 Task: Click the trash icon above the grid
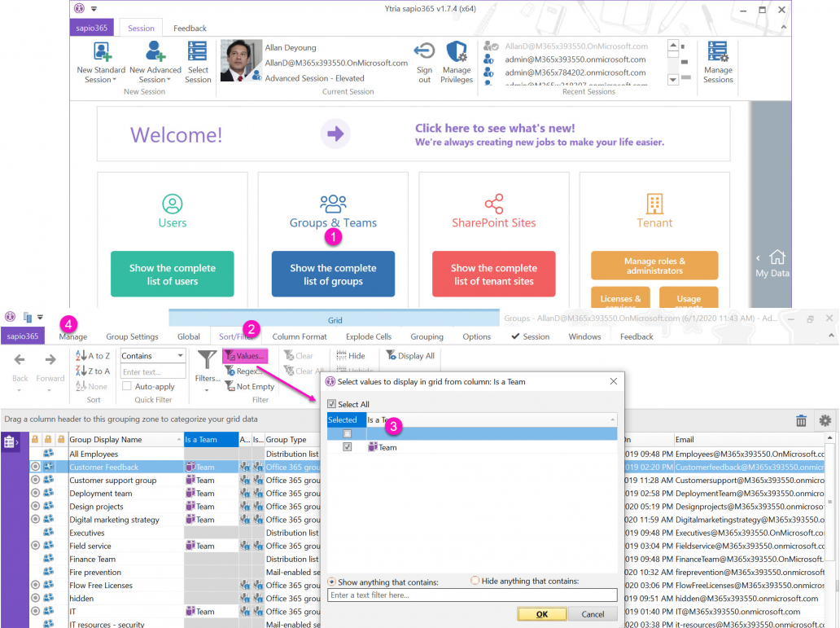coord(801,420)
